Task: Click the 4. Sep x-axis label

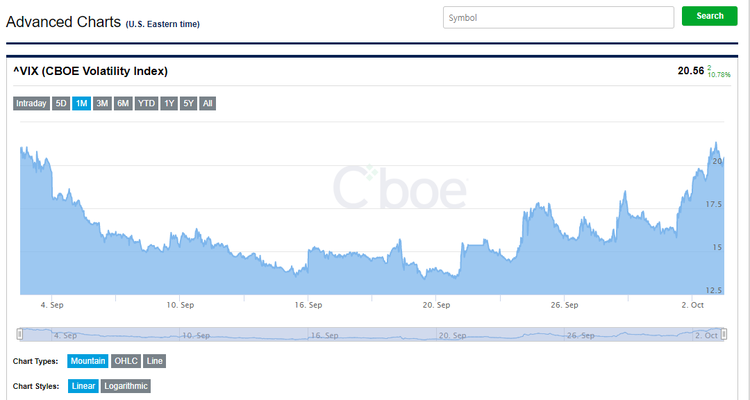Action: pos(52,305)
